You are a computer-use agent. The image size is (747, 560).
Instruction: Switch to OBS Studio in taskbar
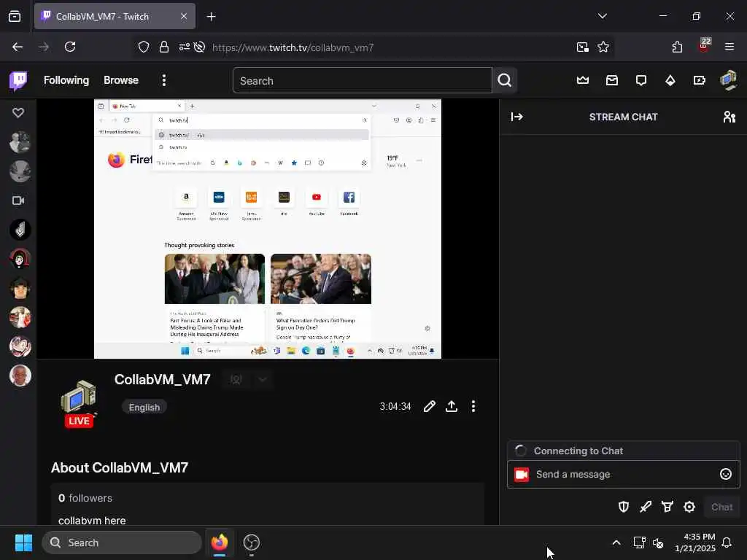point(251,542)
